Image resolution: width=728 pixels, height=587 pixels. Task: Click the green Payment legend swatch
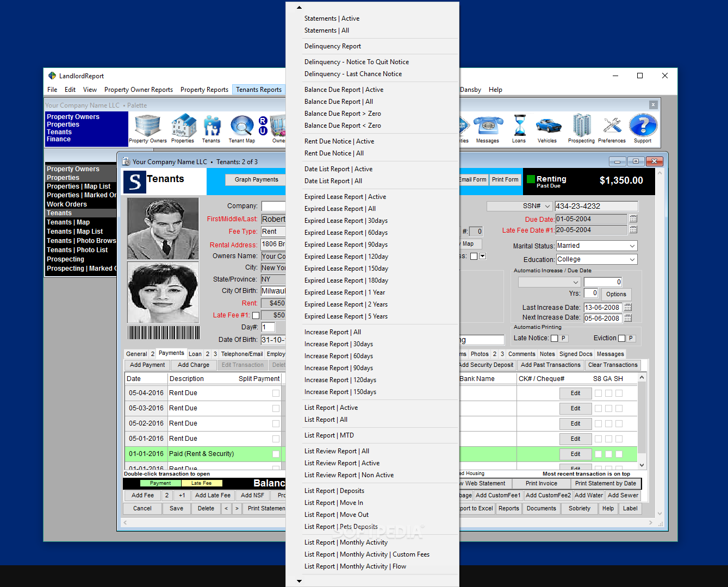coord(160,483)
